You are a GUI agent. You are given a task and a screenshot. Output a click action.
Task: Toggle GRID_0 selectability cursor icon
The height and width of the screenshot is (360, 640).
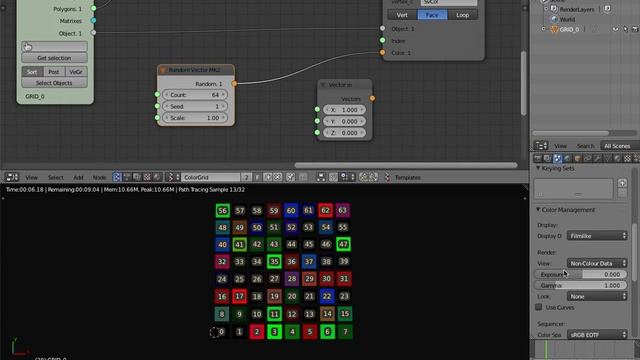625,29
